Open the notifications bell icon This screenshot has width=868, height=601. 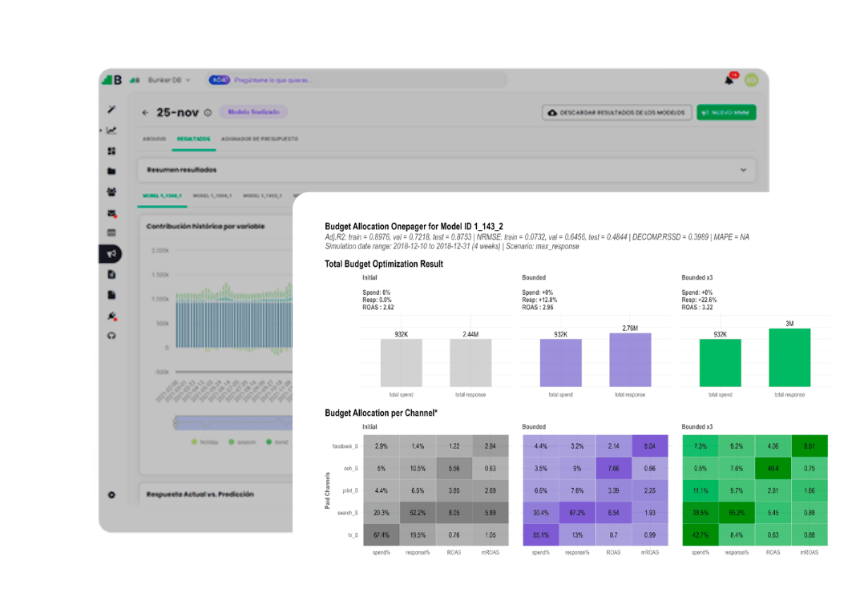[729, 80]
